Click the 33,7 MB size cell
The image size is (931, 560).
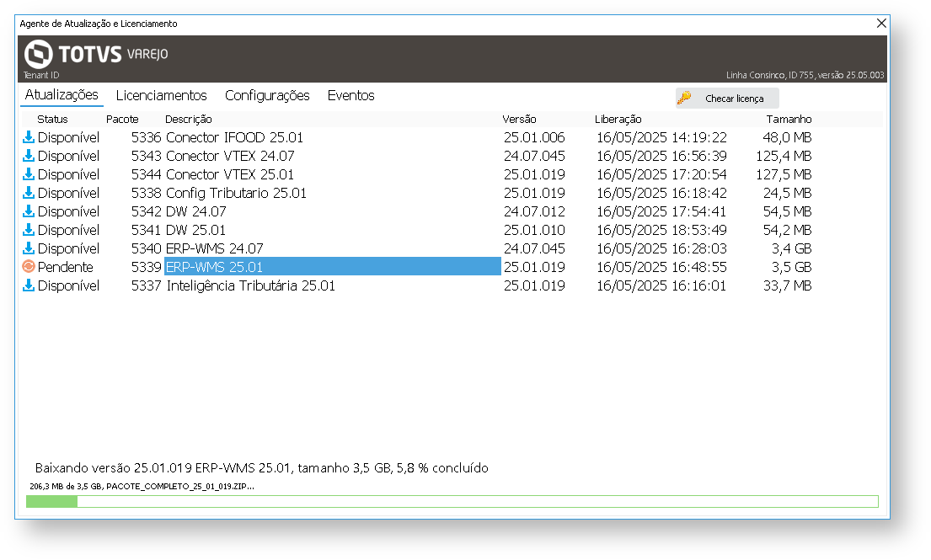tap(787, 285)
